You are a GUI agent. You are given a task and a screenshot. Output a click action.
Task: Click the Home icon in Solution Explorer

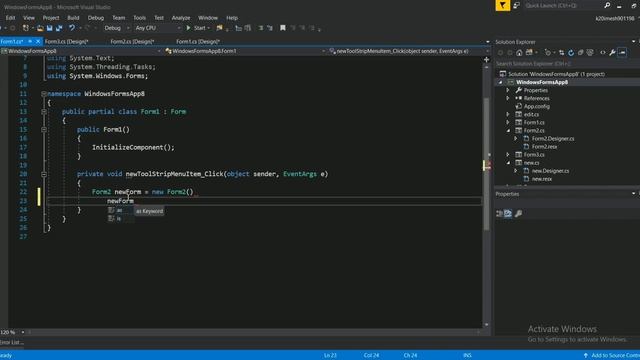pyautogui.click(x=519, y=53)
